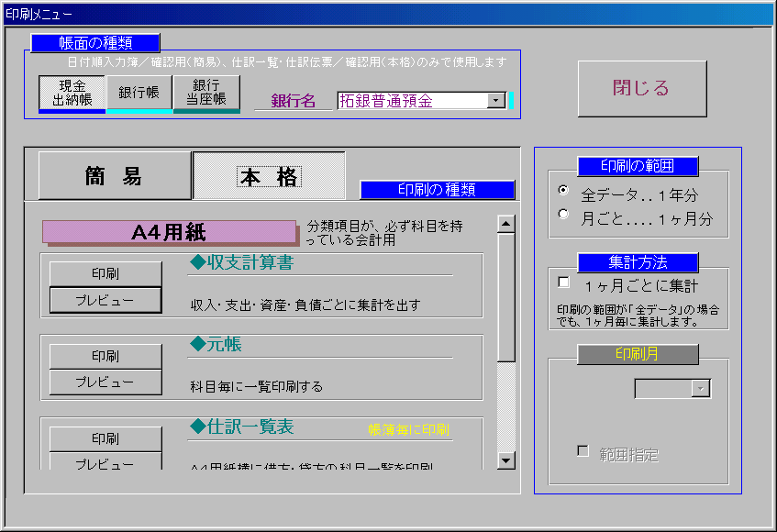Click the scroll down arrow in print list

505,460
